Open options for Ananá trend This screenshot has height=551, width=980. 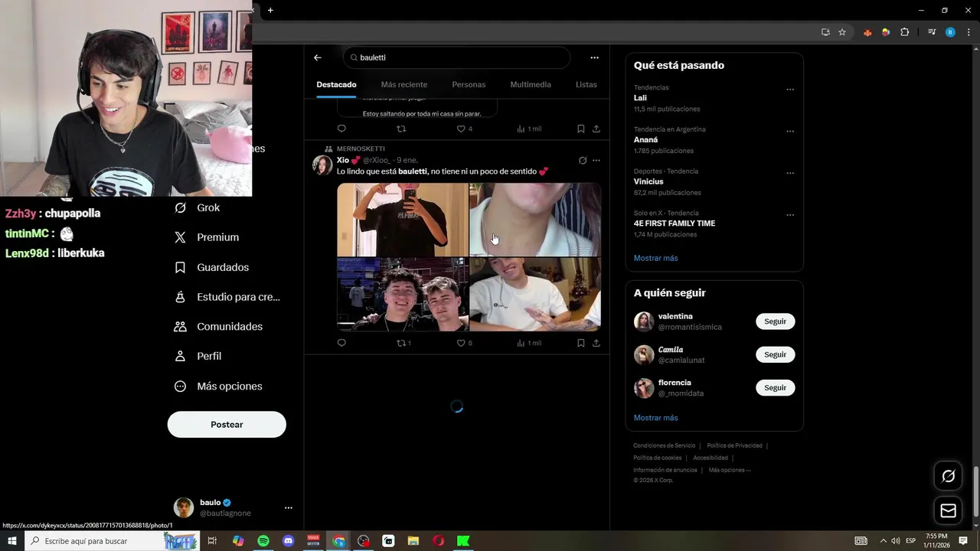tap(790, 131)
